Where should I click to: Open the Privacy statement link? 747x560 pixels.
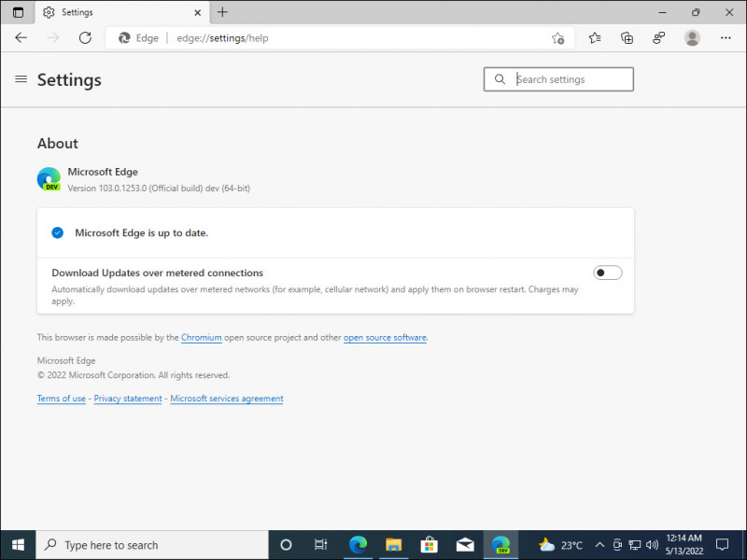tap(128, 399)
